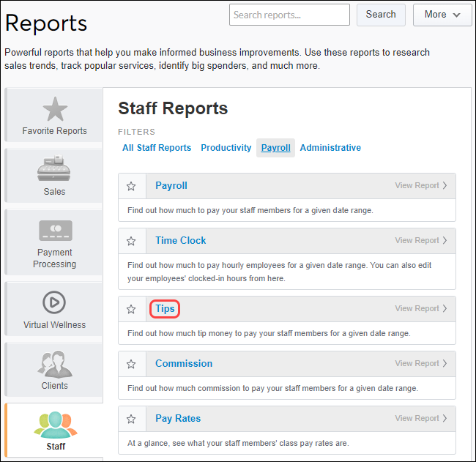Open Favorite Reports star icon
This screenshot has width=476, height=462.
click(55, 109)
